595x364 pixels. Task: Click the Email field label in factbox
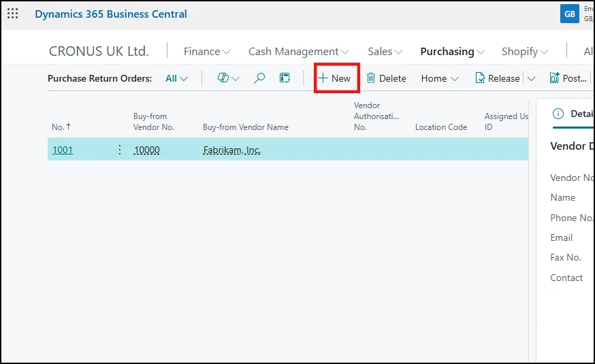pos(561,237)
